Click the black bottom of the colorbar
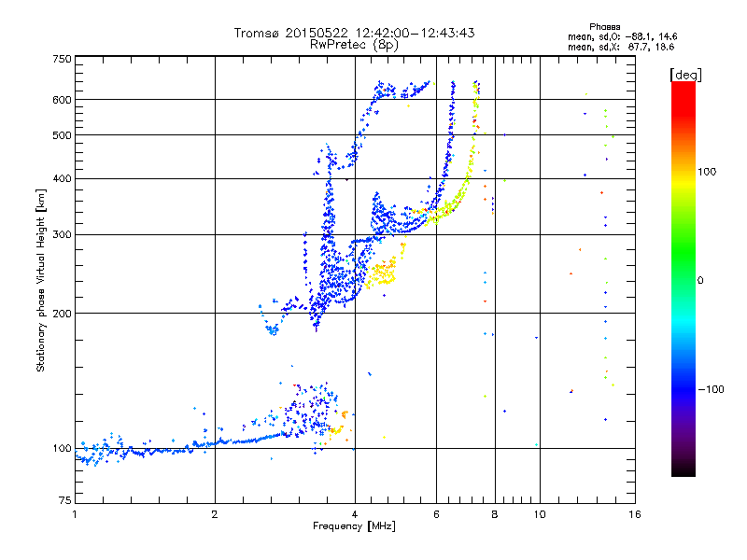Image resolution: width=747 pixels, height=560 pixels. click(684, 469)
